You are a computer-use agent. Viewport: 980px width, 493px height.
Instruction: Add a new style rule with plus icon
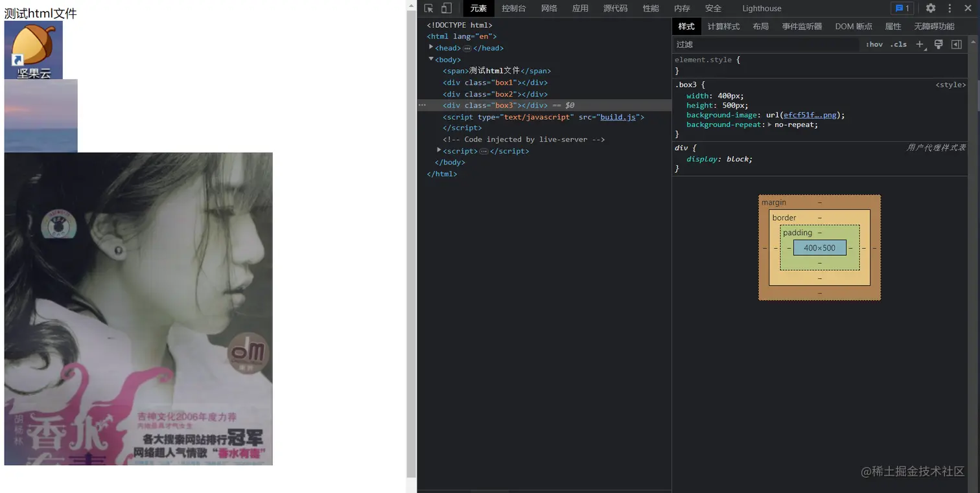[x=920, y=44]
